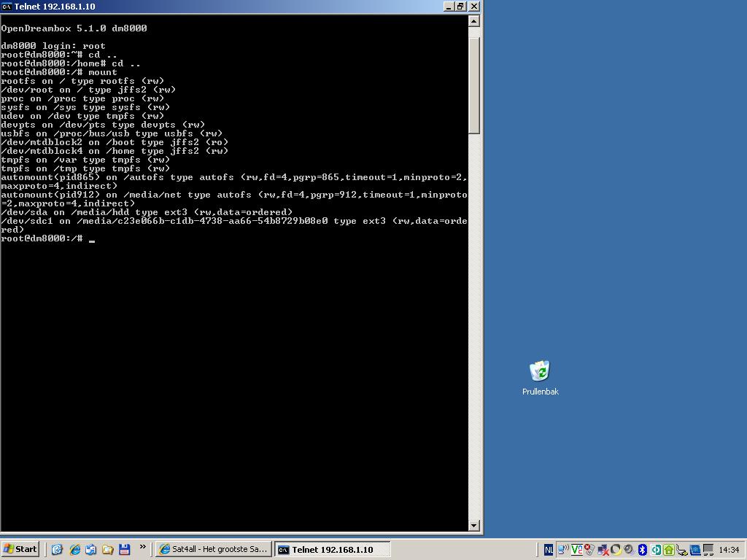The width and height of the screenshot is (747, 560).
Task: Click the Telnet vertical scrollbar thumb
Action: tap(474, 86)
